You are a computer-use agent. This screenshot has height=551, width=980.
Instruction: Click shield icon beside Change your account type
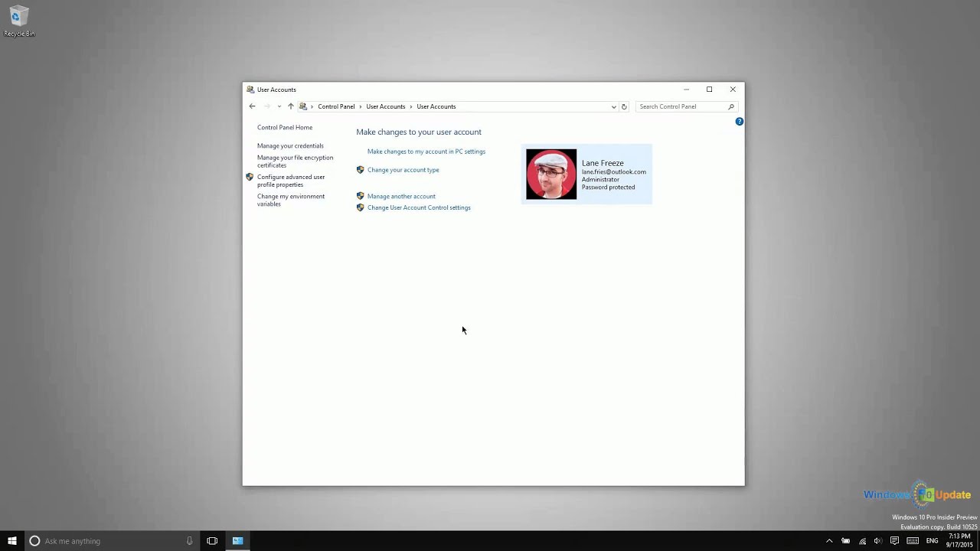361,170
